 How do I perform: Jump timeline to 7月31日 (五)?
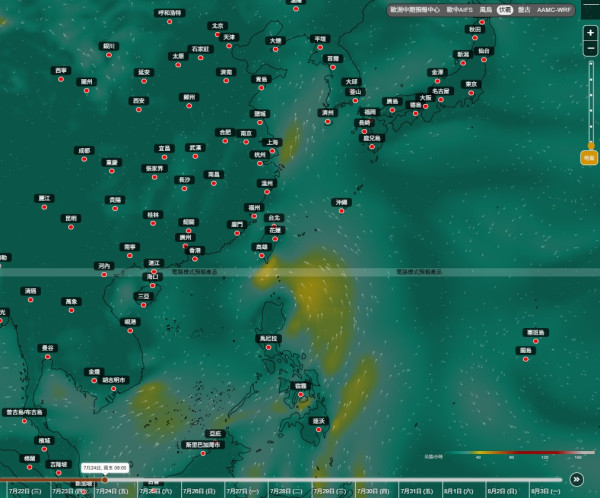coord(417,491)
